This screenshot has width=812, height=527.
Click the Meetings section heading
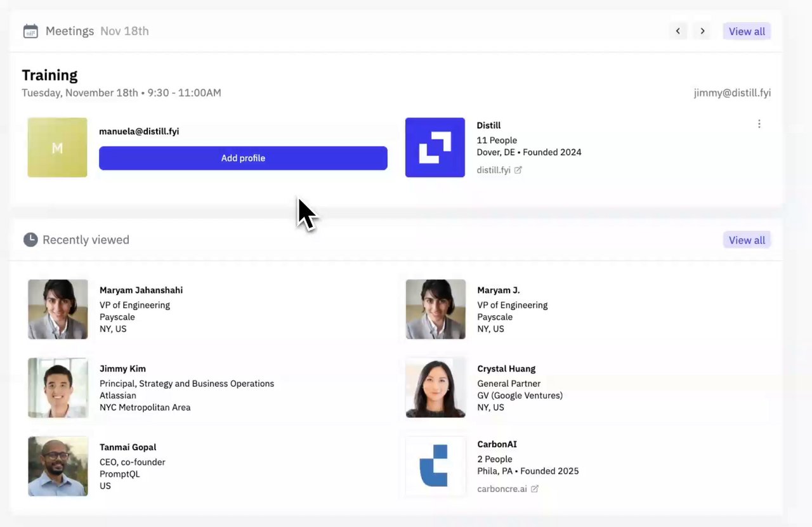click(x=70, y=31)
